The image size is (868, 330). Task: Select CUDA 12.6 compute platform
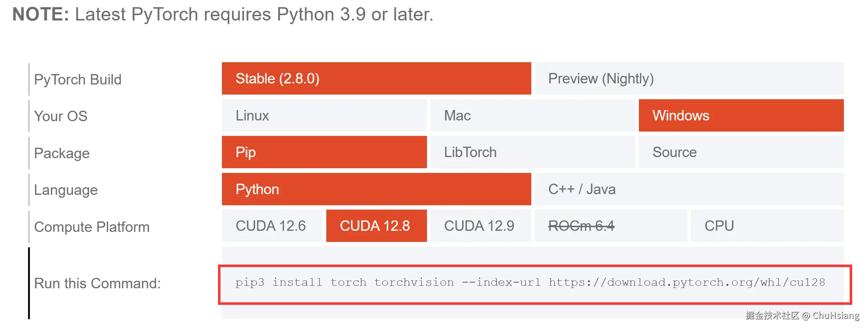272,226
